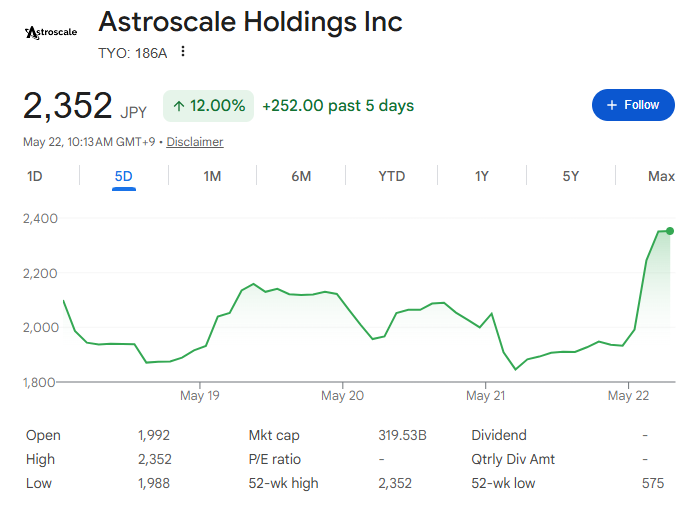Click the 2,200 y-axis label
The width and height of the screenshot is (694, 513).
[x=40, y=273]
